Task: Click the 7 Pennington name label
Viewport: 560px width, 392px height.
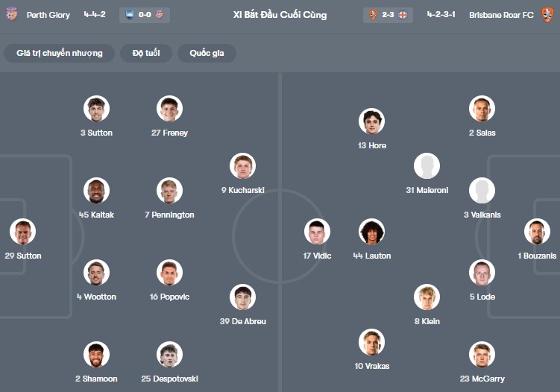Action: click(x=169, y=215)
